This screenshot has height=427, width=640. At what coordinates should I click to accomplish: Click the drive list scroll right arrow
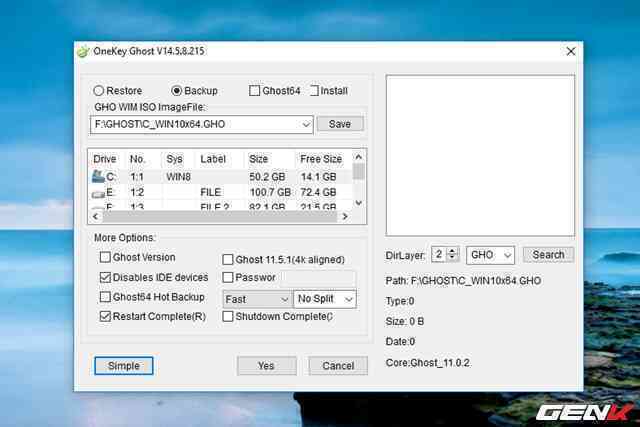[345, 216]
